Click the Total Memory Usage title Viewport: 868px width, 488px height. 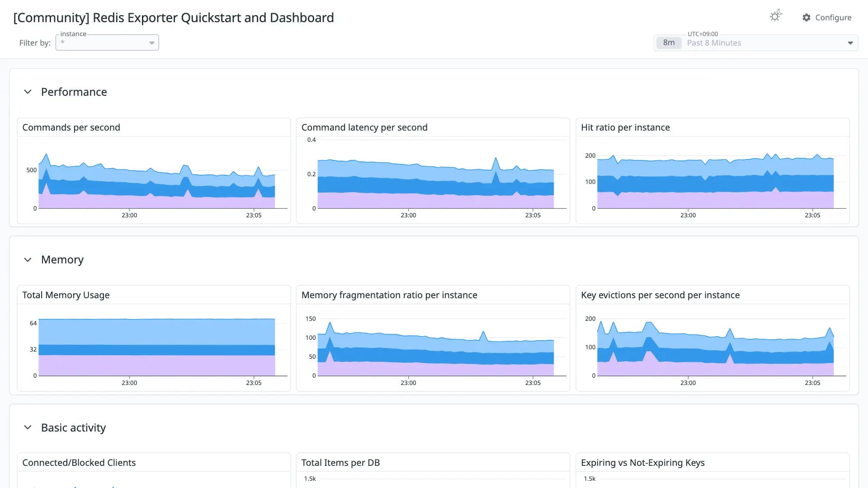66,295
